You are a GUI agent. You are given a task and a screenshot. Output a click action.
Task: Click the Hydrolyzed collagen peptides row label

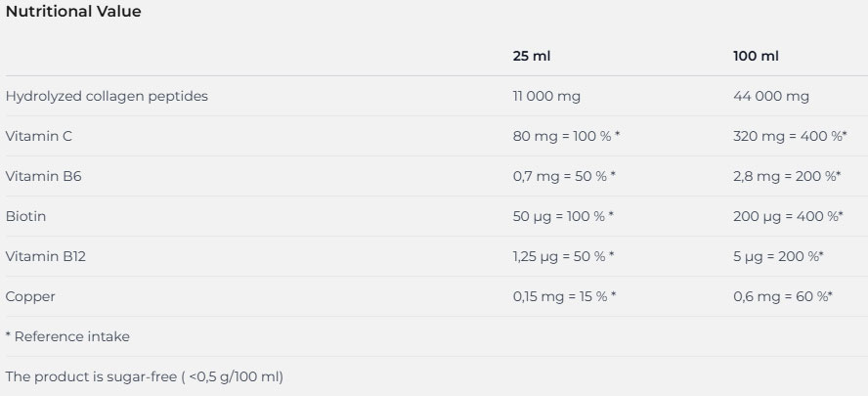107,96
